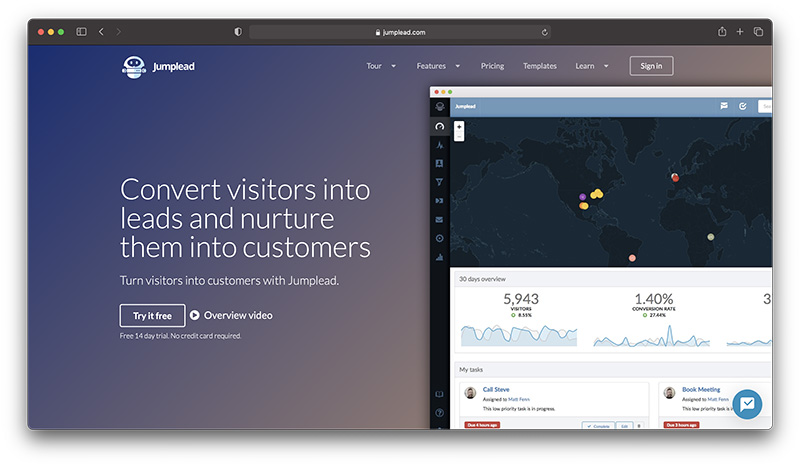Click the dashboard gauge icon in sidebar
Viewport: 800px width, 466px height.
click(x=439, y=126)
